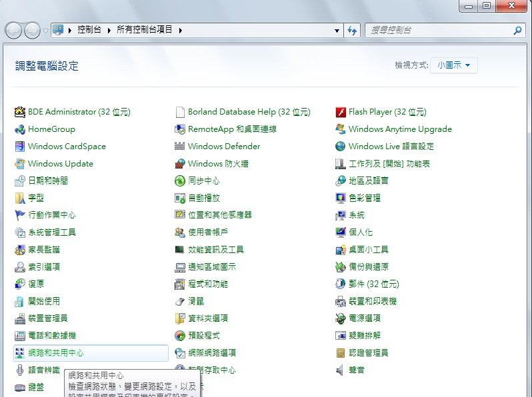Viewport: 532px width, 397px height.
Task: Open the 認證管理員 link
Action: pos(369,353)
